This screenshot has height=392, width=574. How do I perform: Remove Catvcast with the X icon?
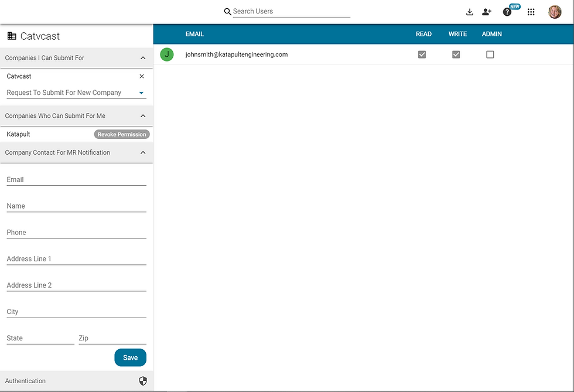142,76
